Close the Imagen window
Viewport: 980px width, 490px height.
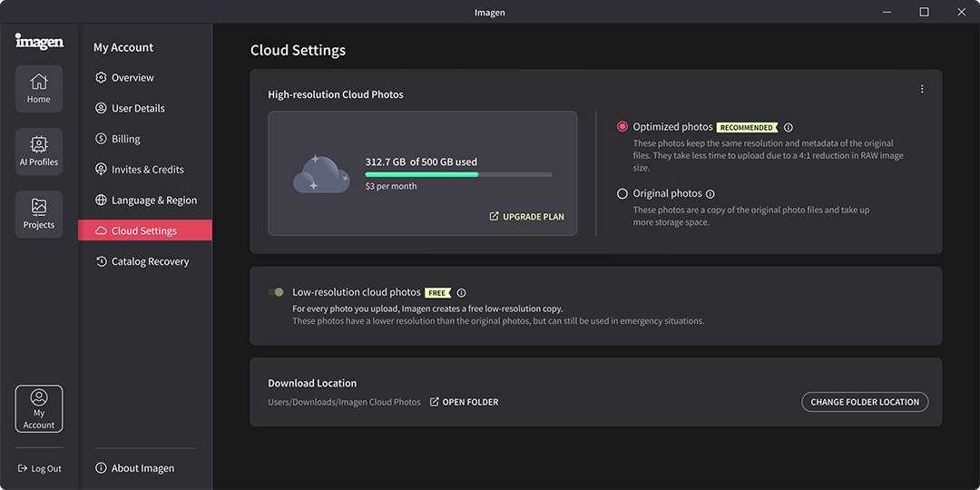click(961, 12)
